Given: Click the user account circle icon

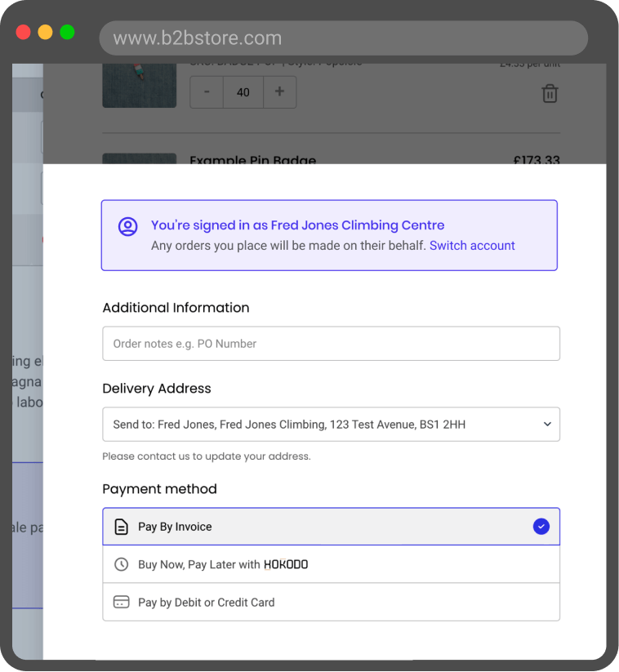Looking at the screenshot, I should point(127,226).
